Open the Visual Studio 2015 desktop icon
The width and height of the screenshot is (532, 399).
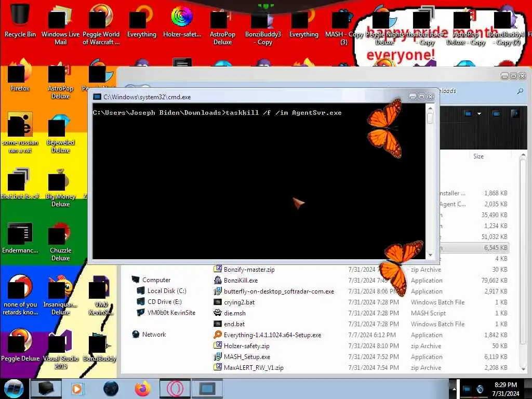point(60,350)
